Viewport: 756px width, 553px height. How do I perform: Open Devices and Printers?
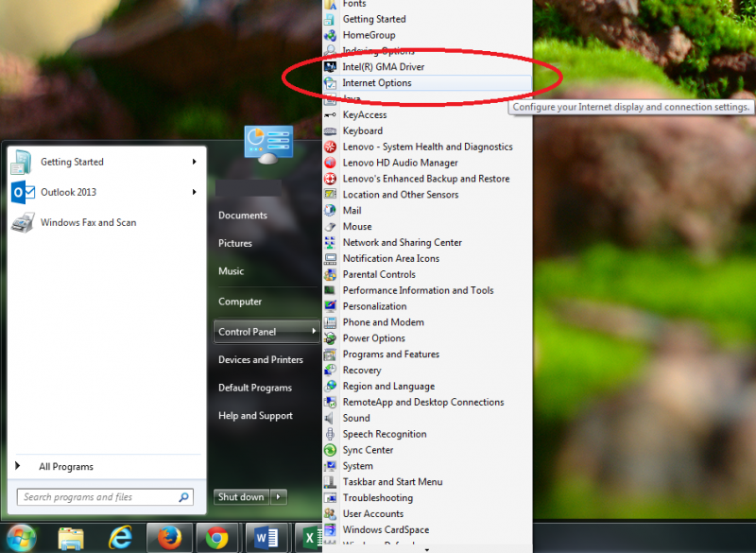click(x=261, y=359)
